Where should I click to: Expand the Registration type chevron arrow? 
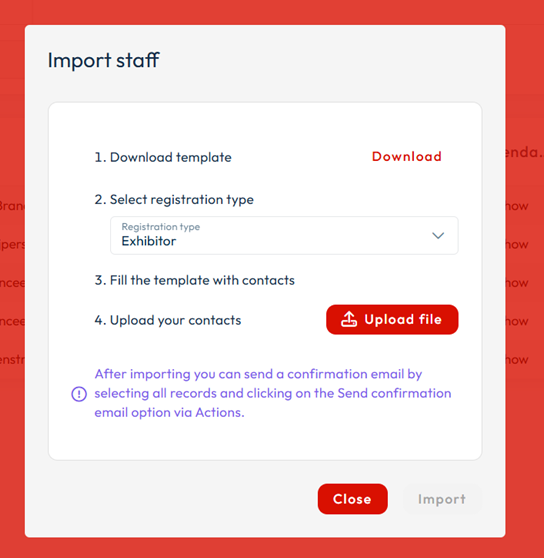click(438, 236)
